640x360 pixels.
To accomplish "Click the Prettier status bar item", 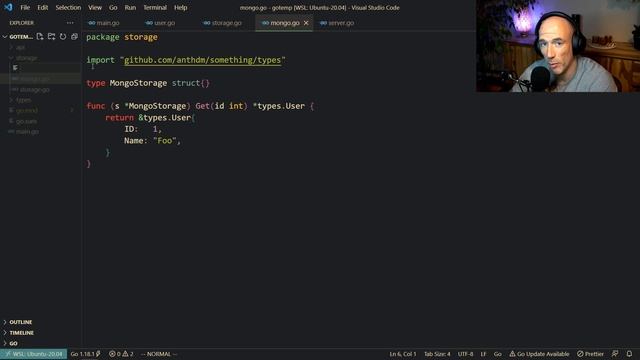I will [x=590, y=354].
